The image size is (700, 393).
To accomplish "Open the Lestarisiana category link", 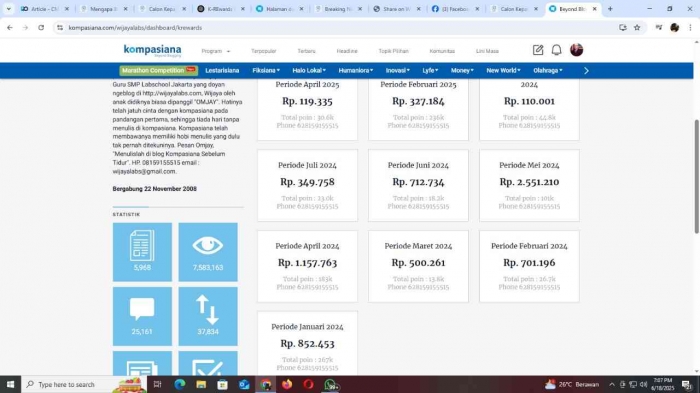I will [x=222, y=71].
